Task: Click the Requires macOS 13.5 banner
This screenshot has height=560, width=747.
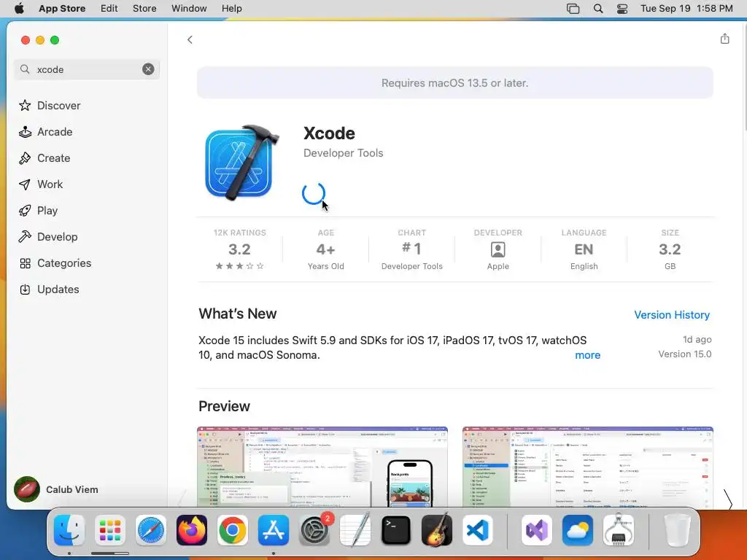Action: coord(455,83)
